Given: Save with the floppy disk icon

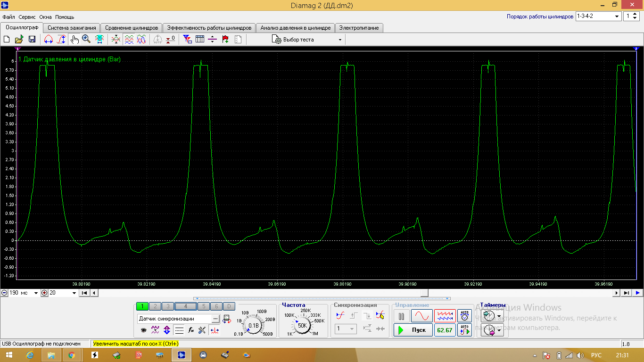Looking at the screenshot, I should coord(32,40).
